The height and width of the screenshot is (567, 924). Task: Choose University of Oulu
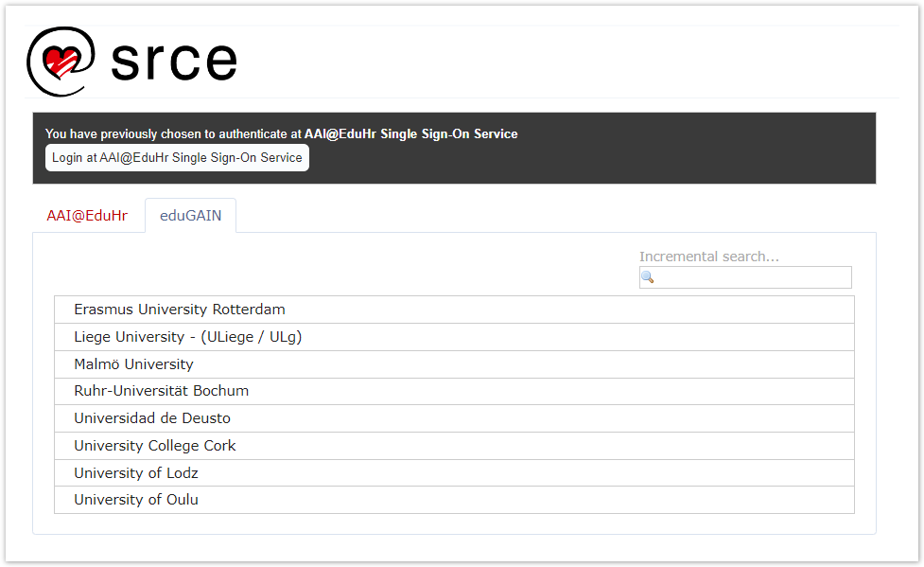(x=136, y=500)
